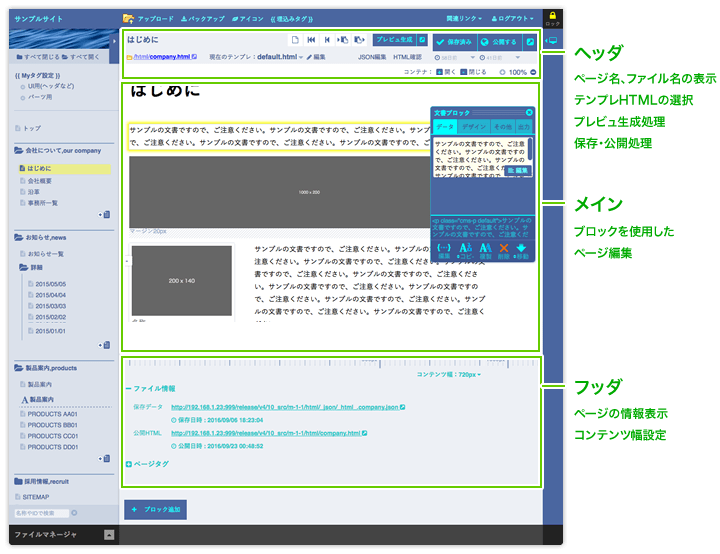This screenshot has width=720, height=554.
Task: Click the copy (コピー) icon in block panel
Action: [x=465, y=248]
